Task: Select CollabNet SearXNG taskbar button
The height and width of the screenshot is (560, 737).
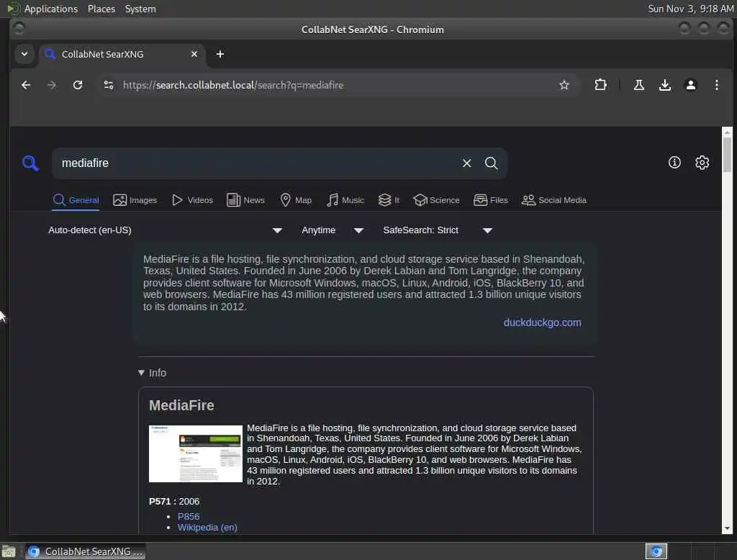Action: click(x=86, y=551)
